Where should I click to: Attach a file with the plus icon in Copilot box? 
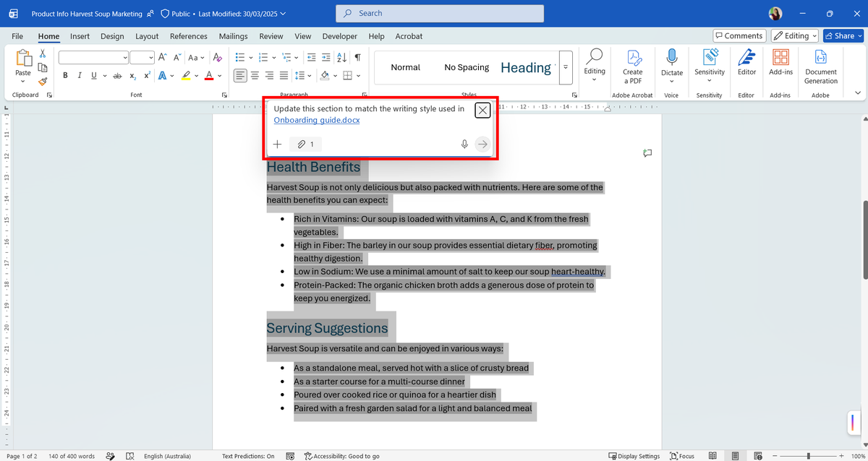(277, 145)
